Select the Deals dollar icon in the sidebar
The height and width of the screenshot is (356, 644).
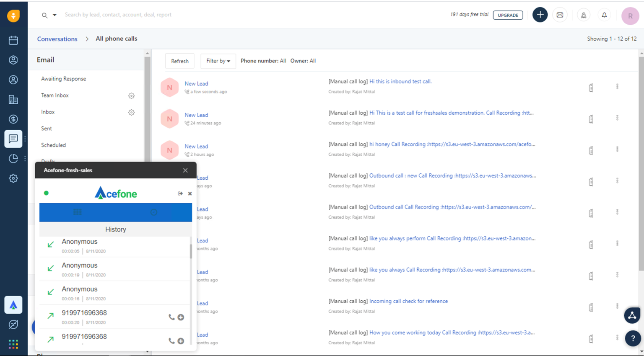coord(13,119)
